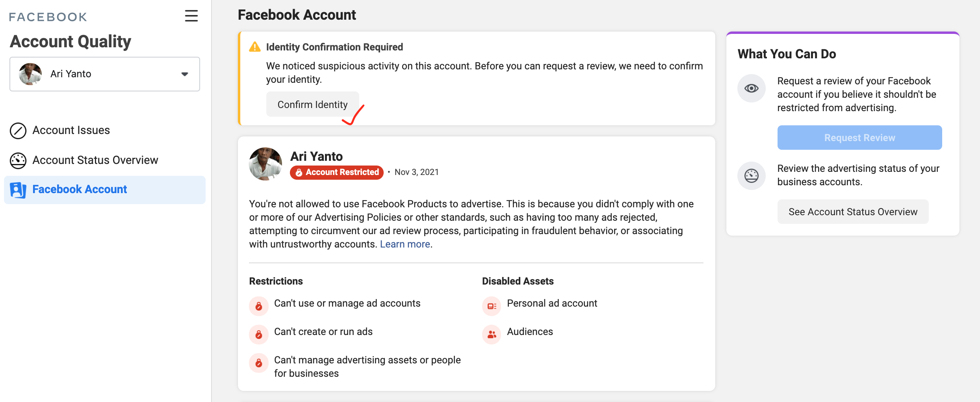Click See Account Status Overview button
The height and width of the screenshot is (402, 980).
point(853,212)
